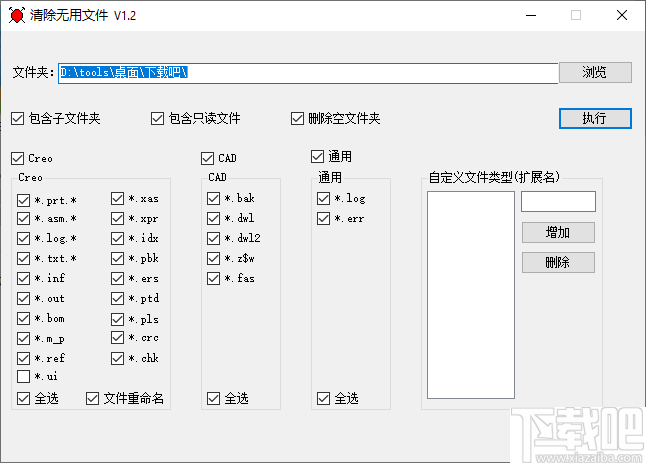
Task: Toggle 包含只读文件 checkbox
Action: pos(157,119)
